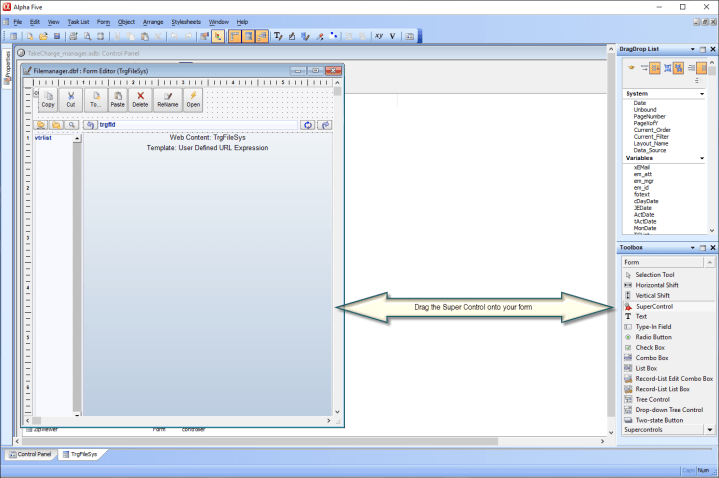Viewport: 719px width, 478px height.
Task: Click the Paste button on the form
Action: point(118,98)
